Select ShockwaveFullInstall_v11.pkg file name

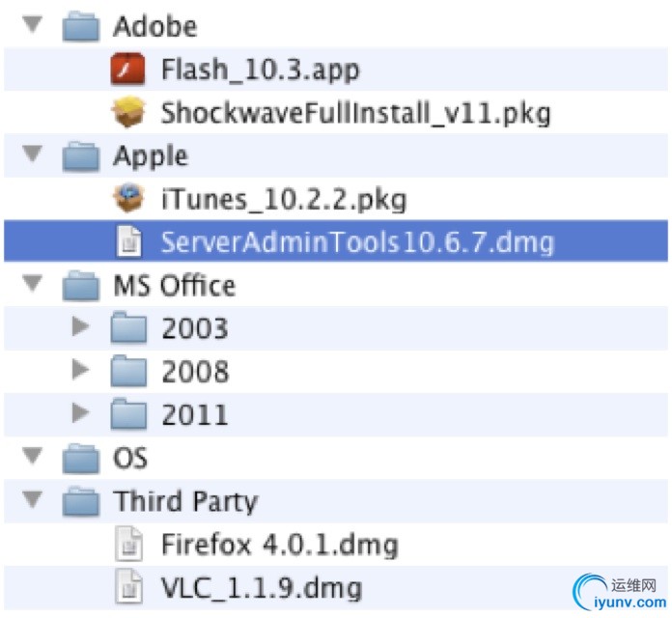pos(355,113)
